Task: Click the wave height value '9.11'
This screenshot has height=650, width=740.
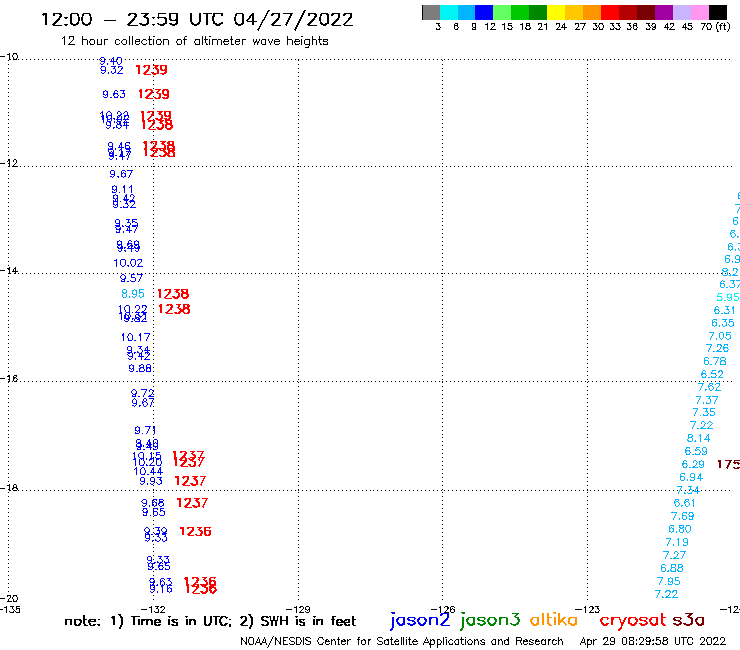Action: 122,190
